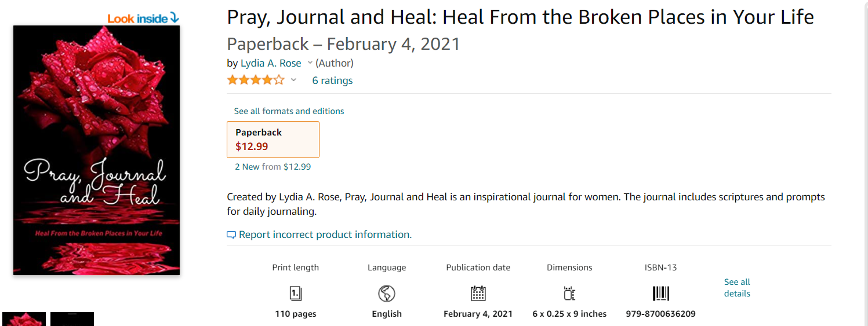Screen dimensions: 868x326
Task: Click the publication date calendar icon
Action: click(478, 294)
